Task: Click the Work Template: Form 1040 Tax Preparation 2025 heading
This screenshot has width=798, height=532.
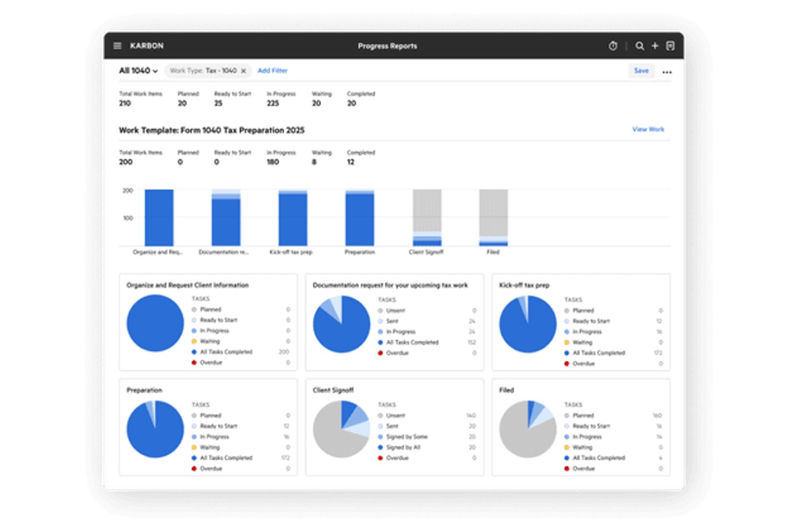Action: click(x=211, y=130)
